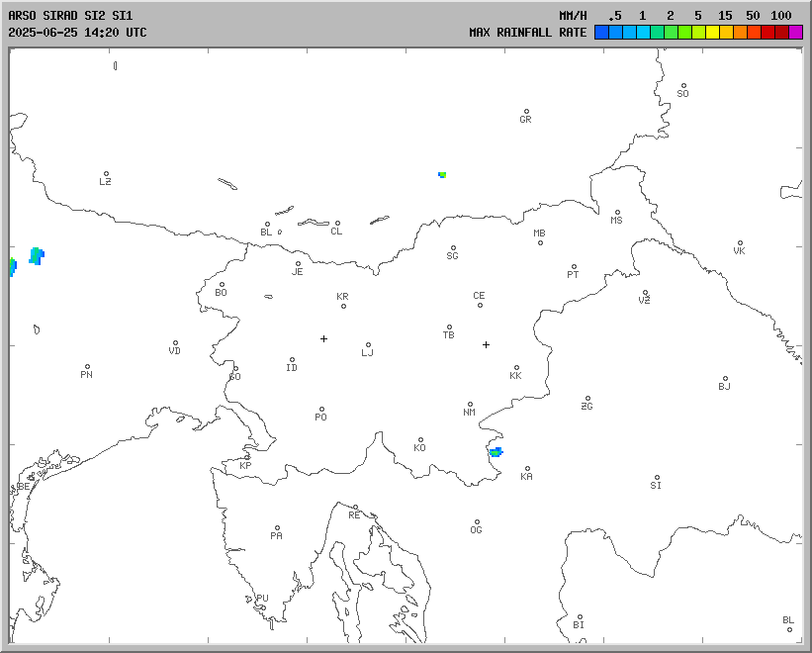Click the MAX RAINFALL RATE label

coord(527,33)
